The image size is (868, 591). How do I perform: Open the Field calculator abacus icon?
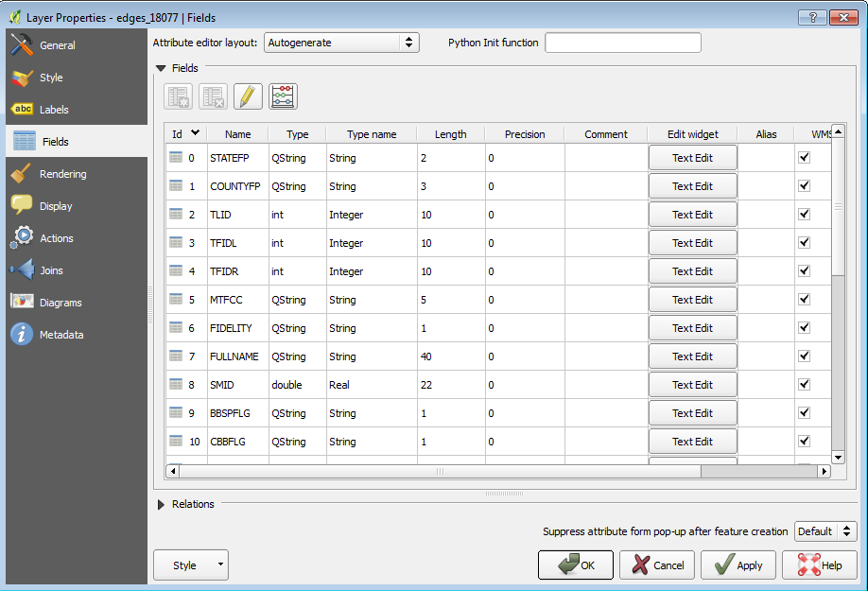pos(283,96)
